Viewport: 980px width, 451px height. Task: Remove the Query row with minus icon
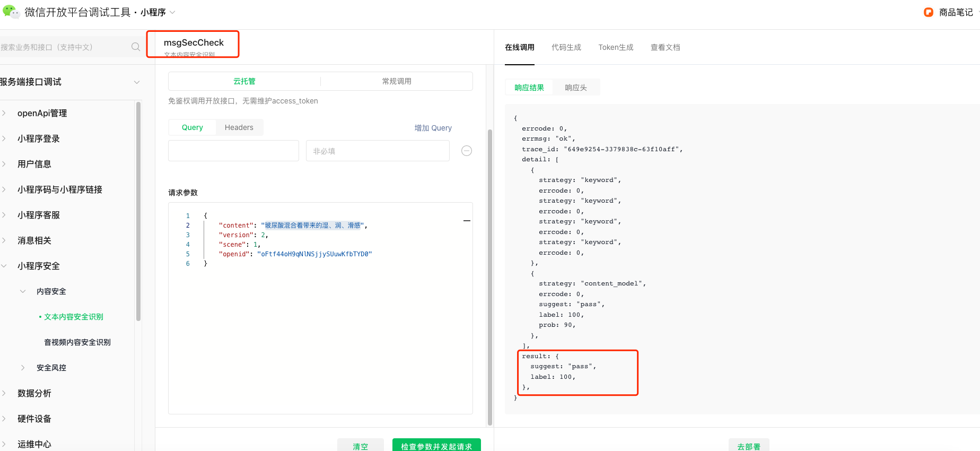(x=467, y=151)
